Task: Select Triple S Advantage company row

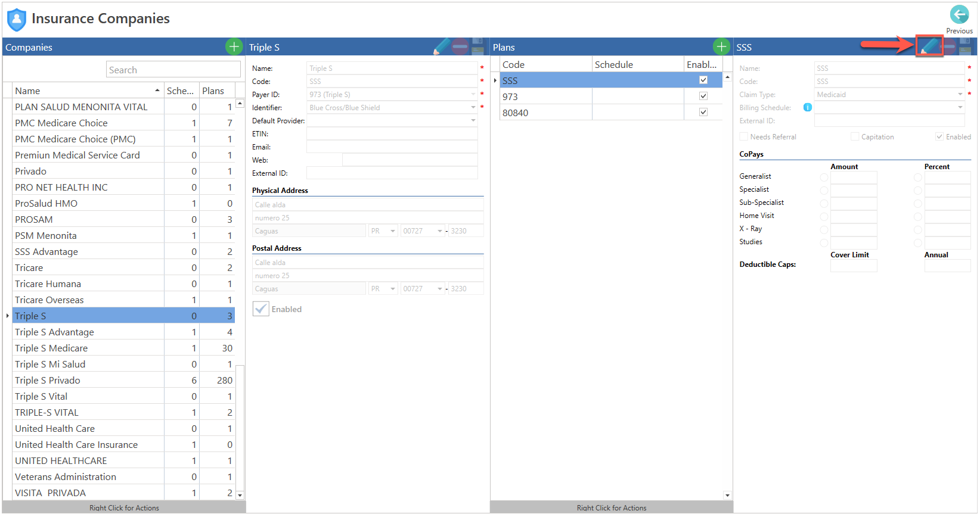Action: 123,332
